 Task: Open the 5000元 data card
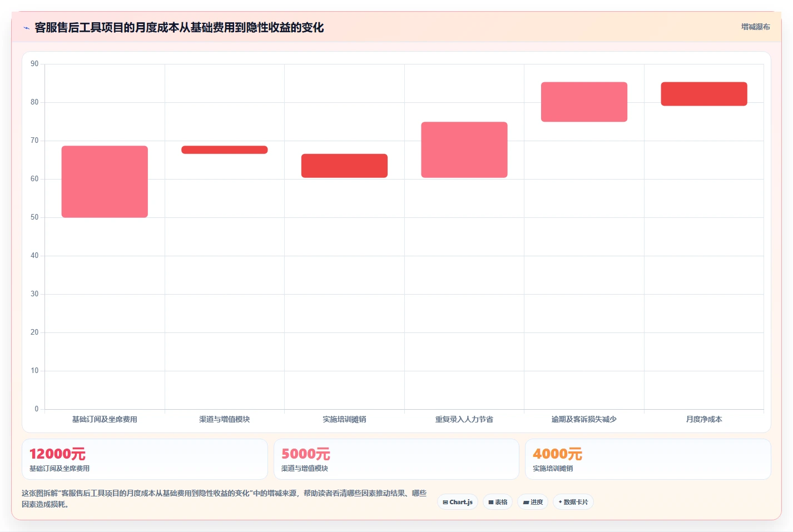[x=396, y=459]
